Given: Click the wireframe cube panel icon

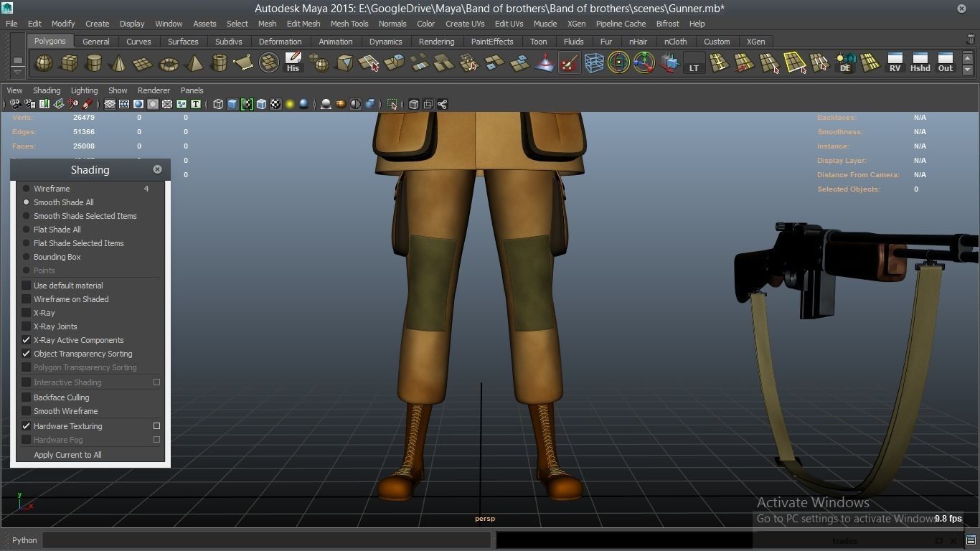Looking at the screenshot, I should 218,104.
